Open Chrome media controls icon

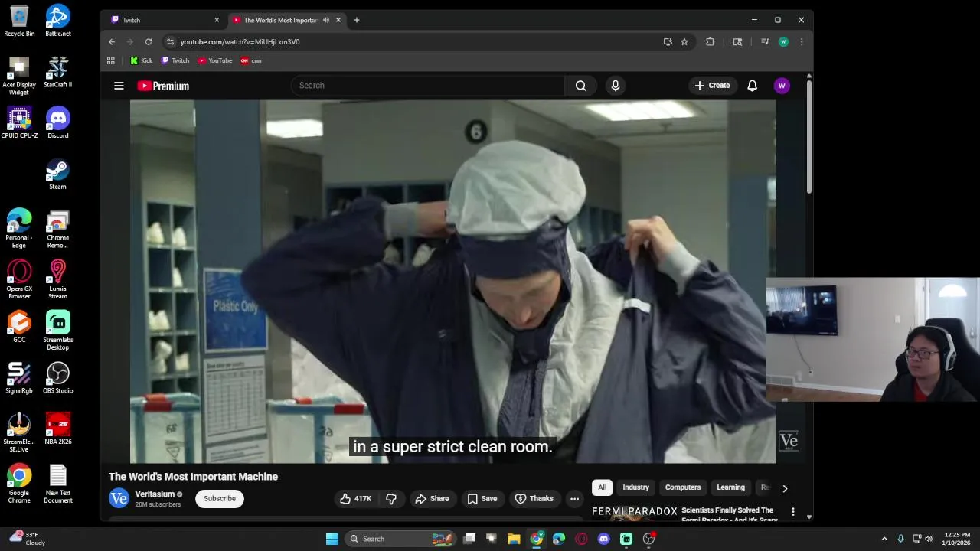tap(764, 42)
